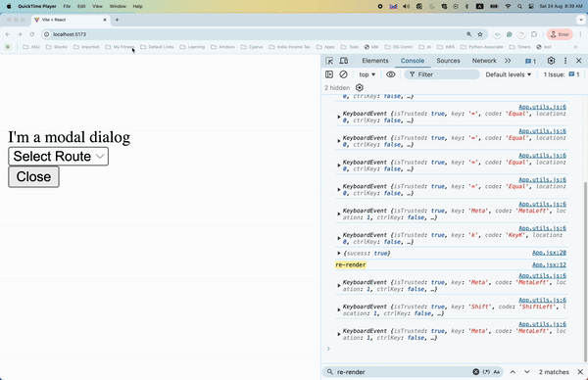Open the Stocks bookmark folder
588x380 pixels.
56,47
